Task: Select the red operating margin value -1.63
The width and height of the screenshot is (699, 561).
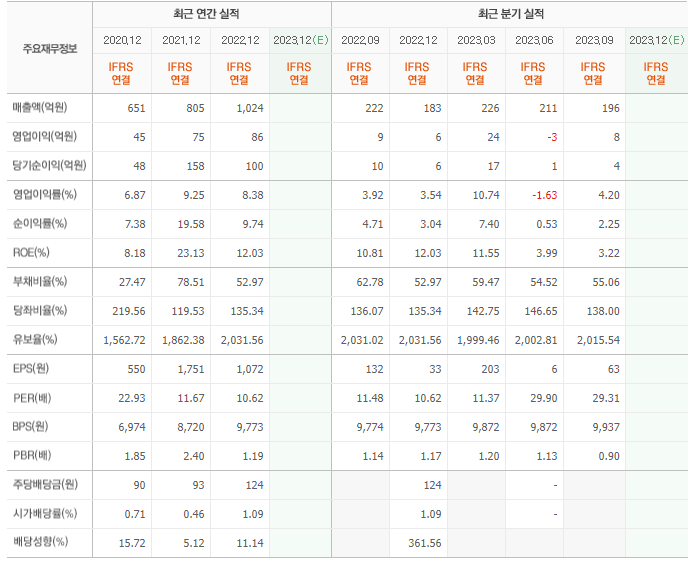Action: coord(545,195)
